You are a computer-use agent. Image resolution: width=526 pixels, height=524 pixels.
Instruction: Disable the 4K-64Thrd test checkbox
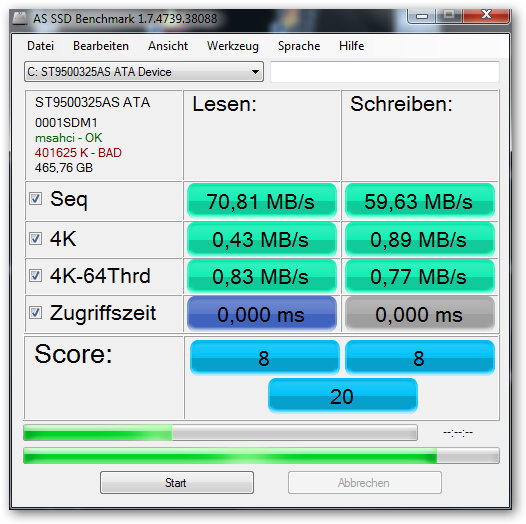pos(35,275)
